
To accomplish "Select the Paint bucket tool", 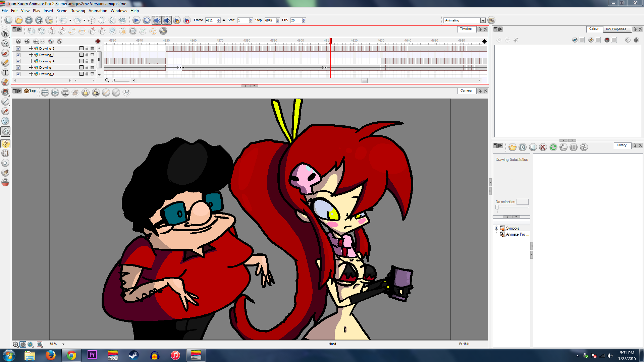I will click(5, 92).
